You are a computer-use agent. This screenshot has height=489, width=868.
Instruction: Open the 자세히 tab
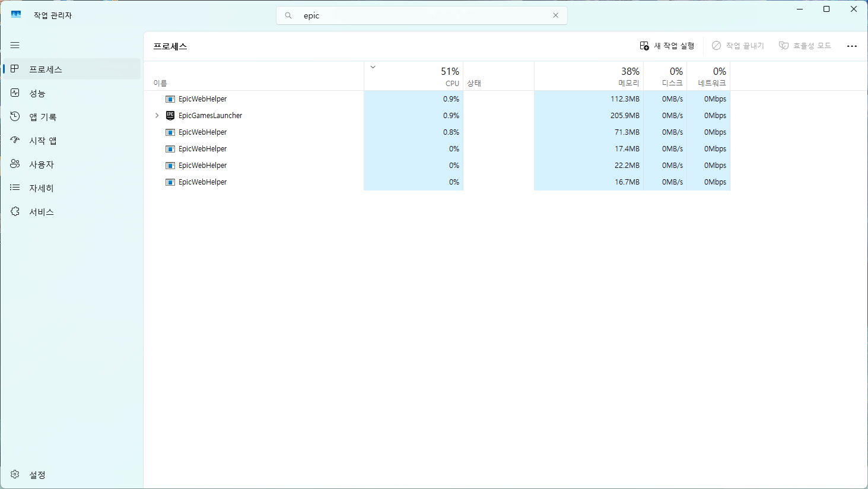tap(72, 188)
